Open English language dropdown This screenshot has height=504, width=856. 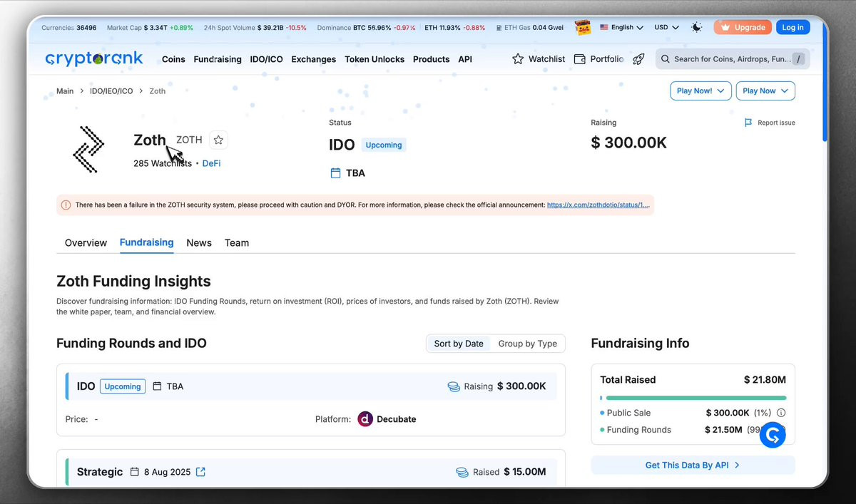pyautogui.click(x=621, y=28)
